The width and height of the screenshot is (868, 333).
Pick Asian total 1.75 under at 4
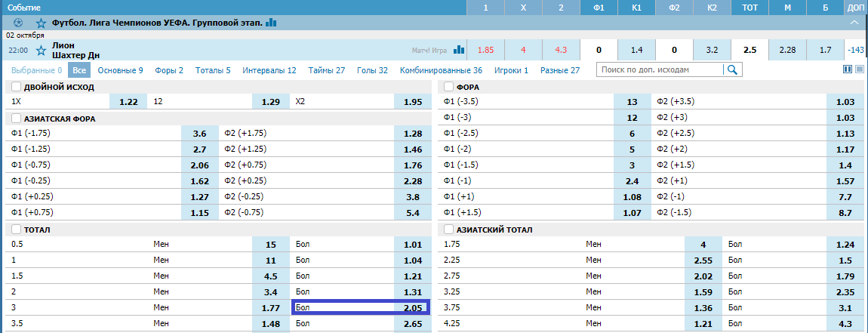[703, 245]
